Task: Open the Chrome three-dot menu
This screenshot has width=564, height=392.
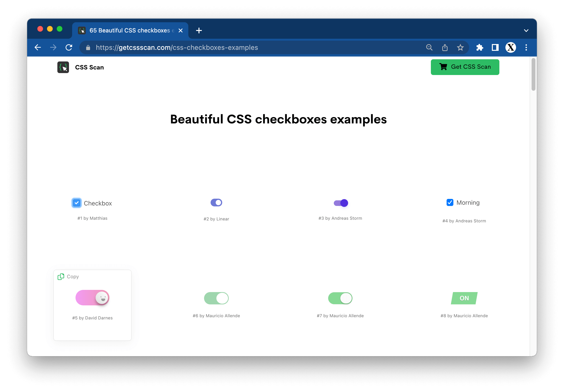Action: (x=526, y=47)
